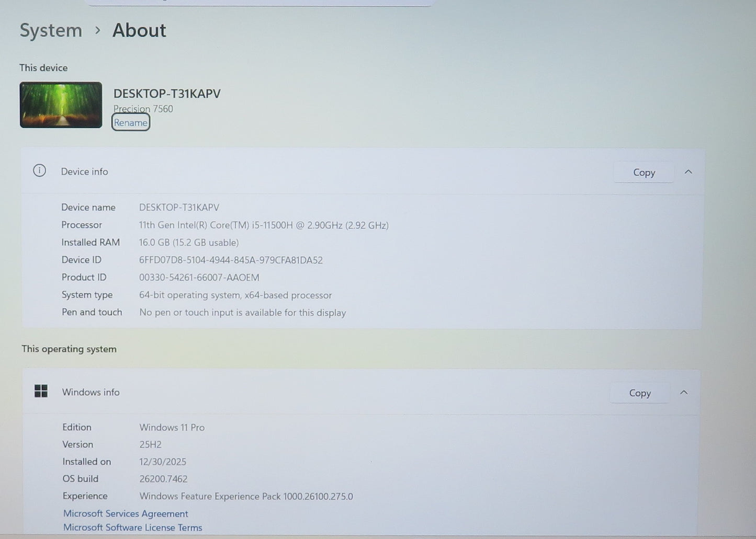The height and width of the screenshot is (539, 756).
Task: Click the About breadcrumb title
Action: (x=139, y=30)
